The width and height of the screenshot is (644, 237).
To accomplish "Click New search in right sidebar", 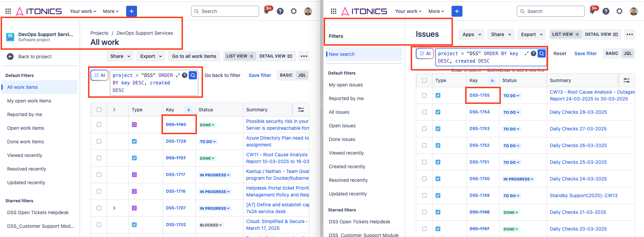I will [x=364, y=54].
